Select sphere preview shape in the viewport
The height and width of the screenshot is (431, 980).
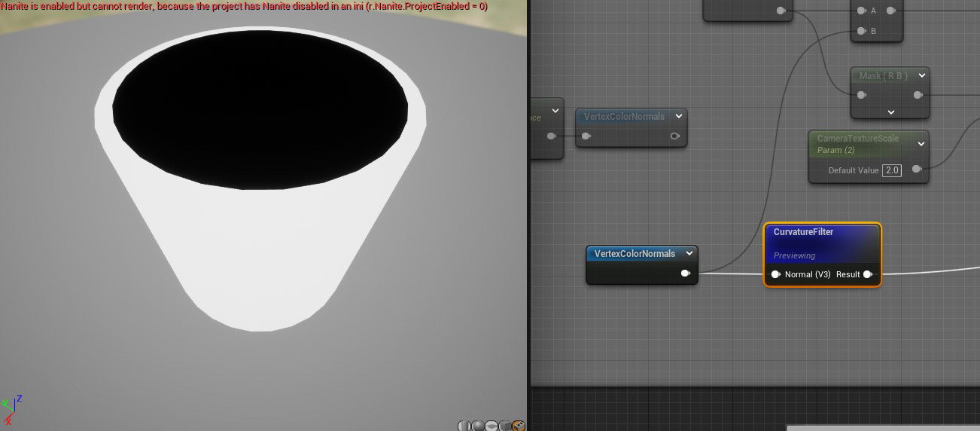(x=478, y=426)
